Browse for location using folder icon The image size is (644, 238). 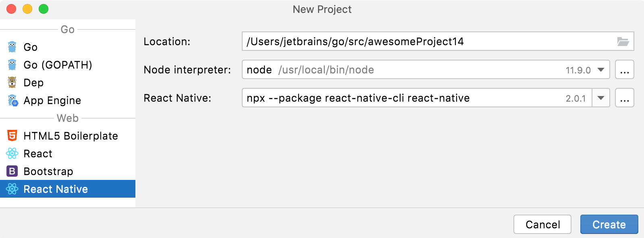pos(623,42)
